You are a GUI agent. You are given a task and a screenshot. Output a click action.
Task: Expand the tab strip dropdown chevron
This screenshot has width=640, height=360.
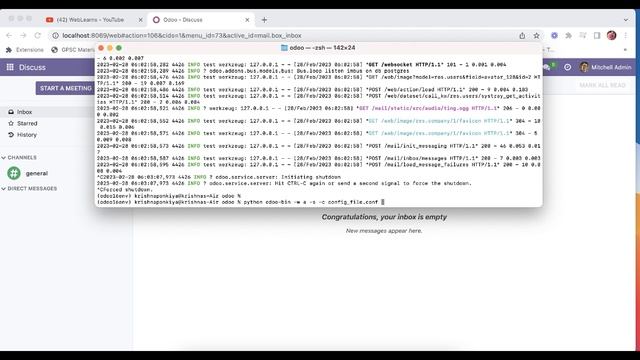click(x=626, y=20)
